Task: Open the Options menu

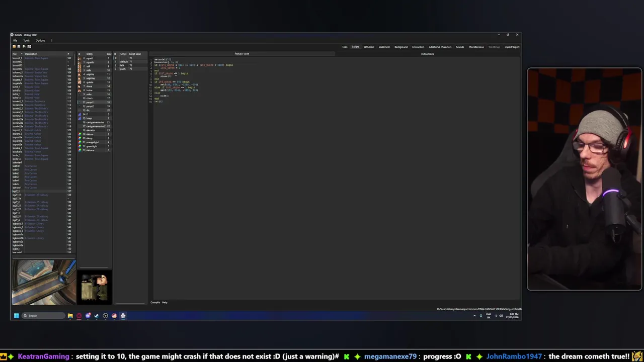Action: 40,40
